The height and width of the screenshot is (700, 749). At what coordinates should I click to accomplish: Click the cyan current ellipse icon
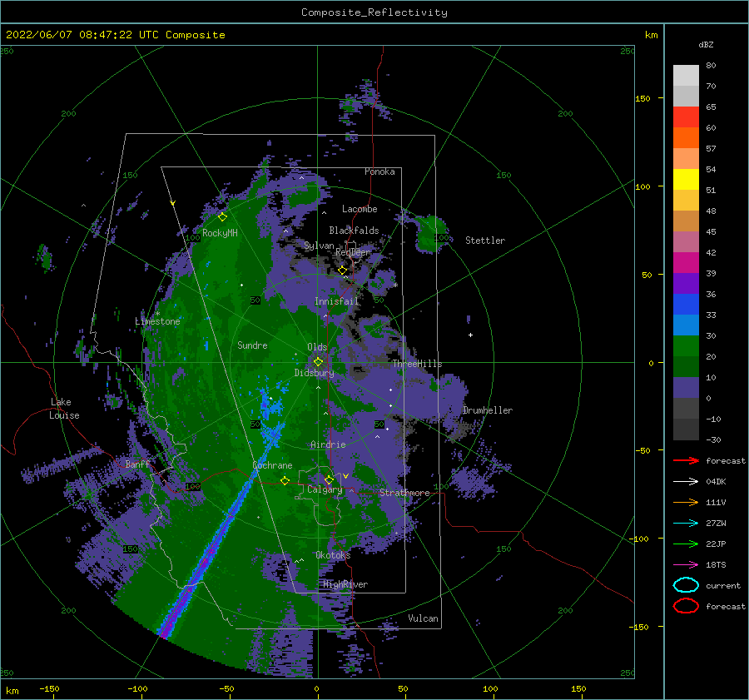point(686,585)
